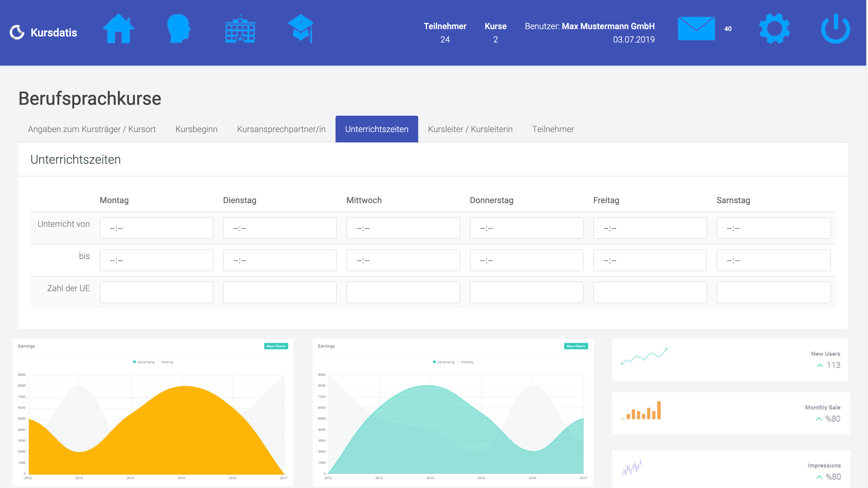Focus Unterricht von field for Samstag
Image resolution: width=868 pixels, height=488 pixels.
coord(773,228)
